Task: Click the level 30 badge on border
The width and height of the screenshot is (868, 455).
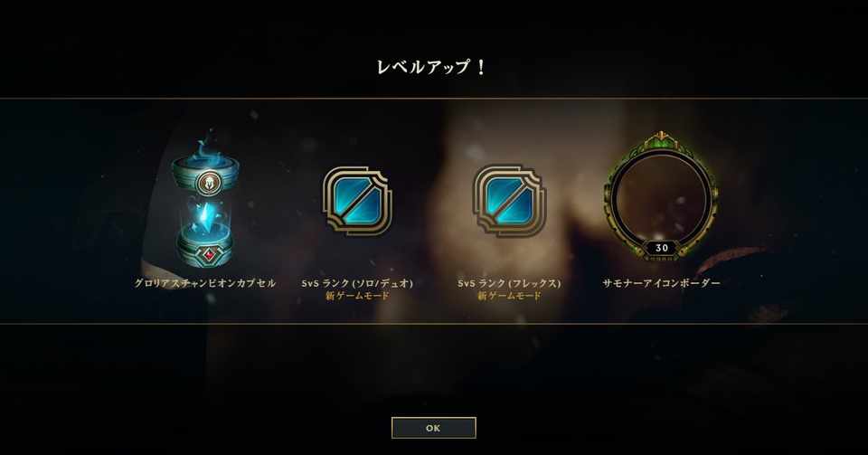Action: tap(662, 248)
